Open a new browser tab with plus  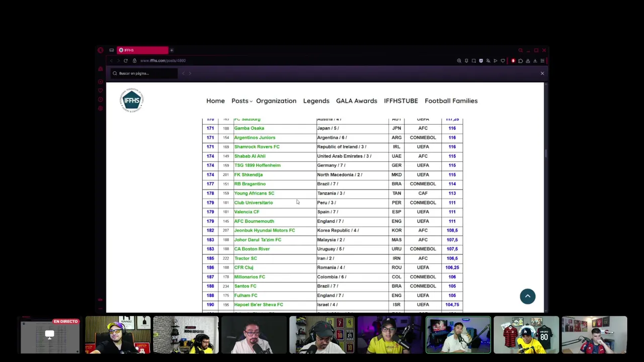point(172,50)
